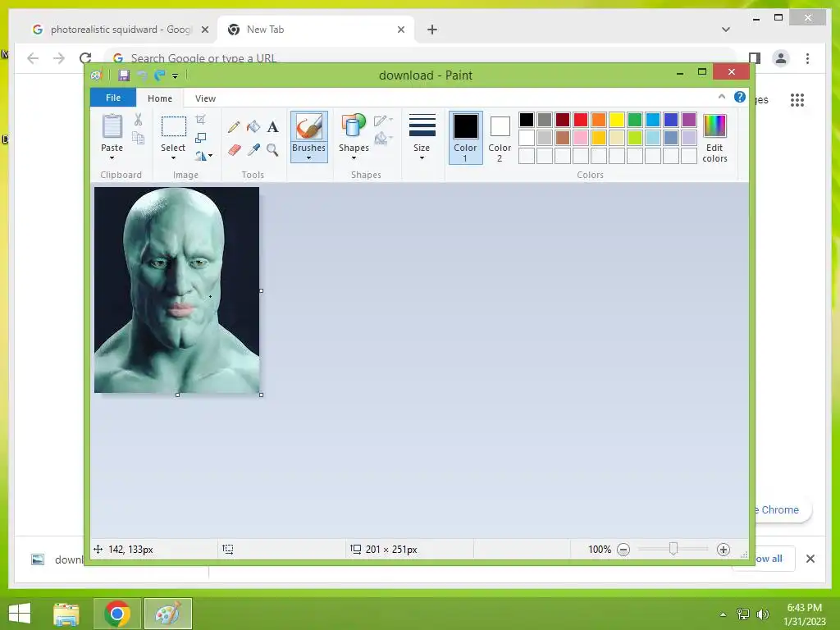Close the New Tab tab
The image size is (840, 630).
click(401, 30)
